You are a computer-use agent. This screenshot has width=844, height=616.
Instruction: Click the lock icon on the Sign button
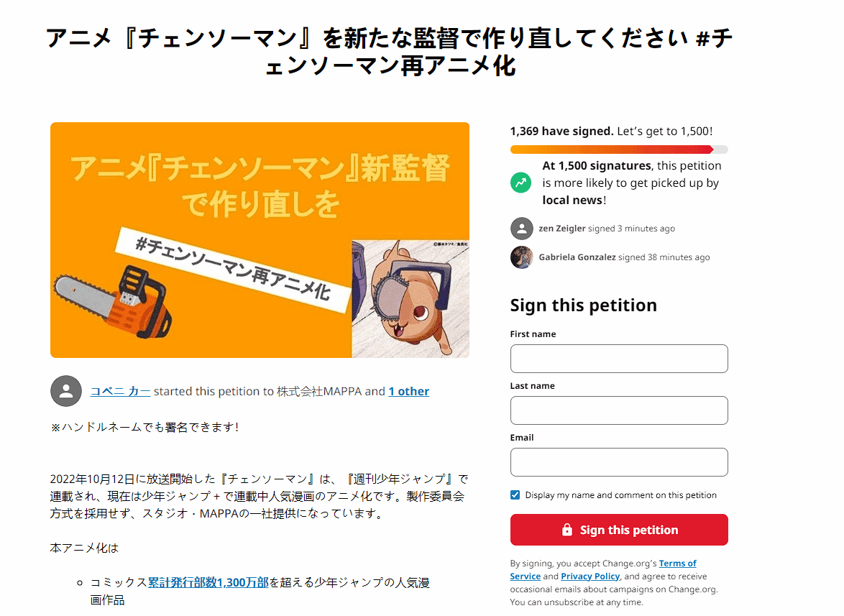[x=567, y=529]
